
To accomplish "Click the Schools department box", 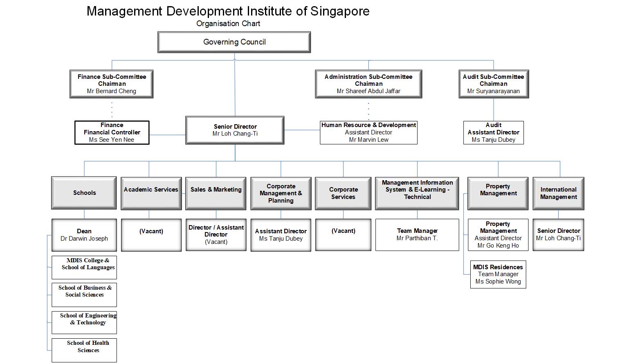I will pyautogui.click(x=84, y=193).
